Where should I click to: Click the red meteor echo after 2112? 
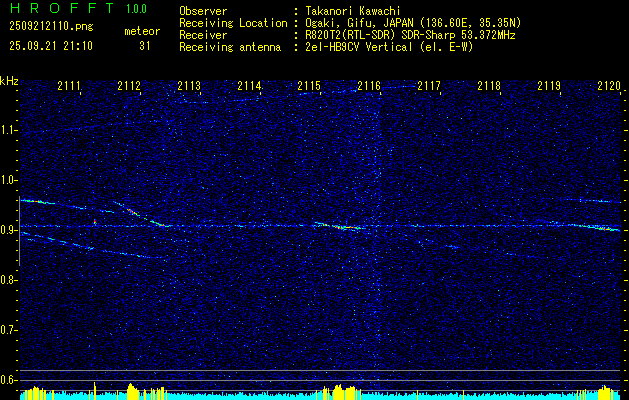[x=134, y=212]
